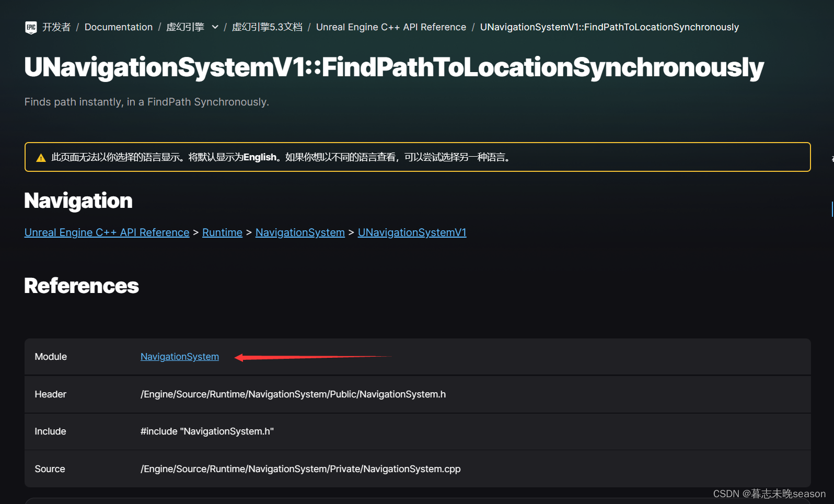The height and width of the screenshot is (504, 834).
Task: Click the Header row label
Action: click(x=50, y=394)
